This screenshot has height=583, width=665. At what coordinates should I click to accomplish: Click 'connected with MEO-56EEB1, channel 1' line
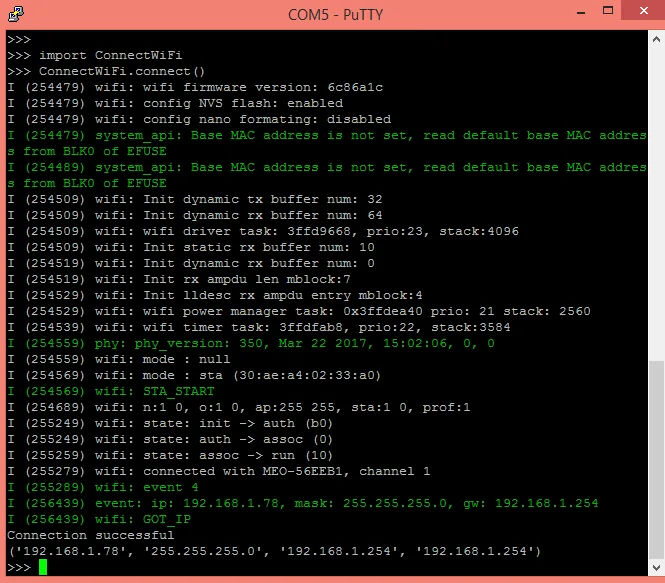219,471
